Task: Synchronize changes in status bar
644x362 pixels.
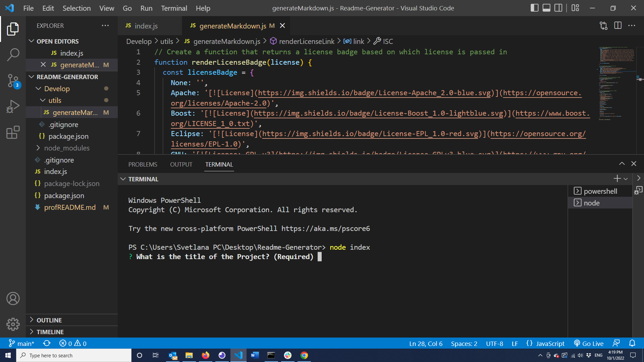Action: 47,343
